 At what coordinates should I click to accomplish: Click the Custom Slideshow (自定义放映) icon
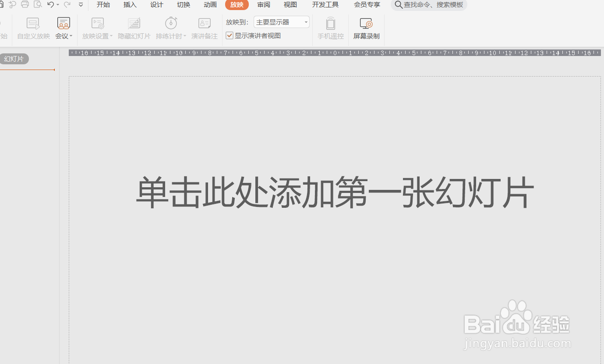(x=33, y=24)
